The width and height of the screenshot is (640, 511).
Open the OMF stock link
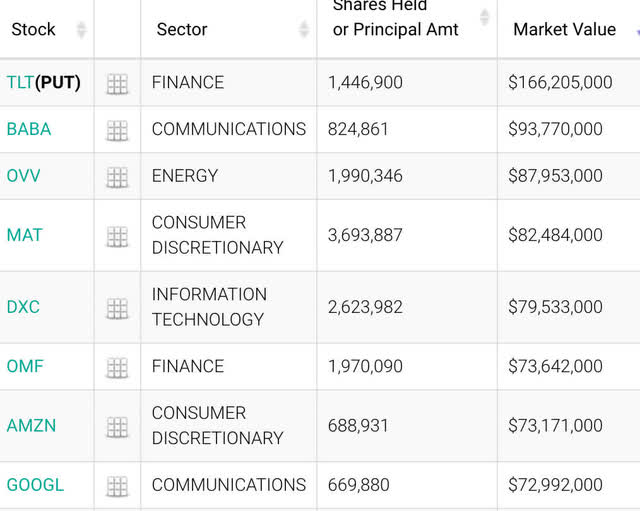25,366
